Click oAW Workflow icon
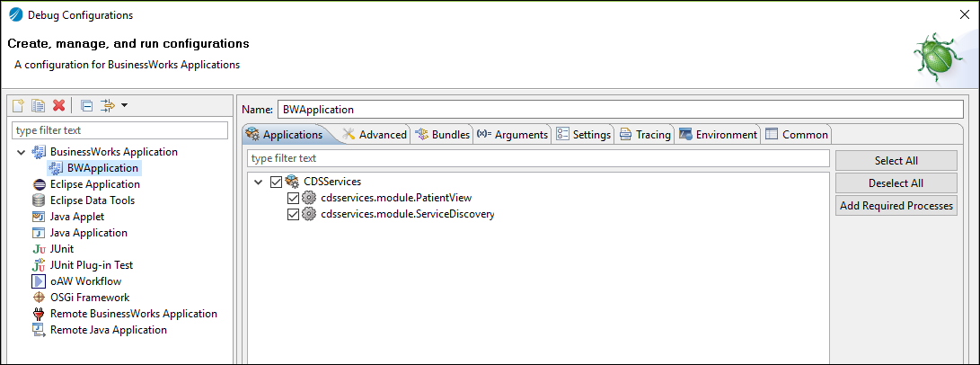 point(39,281)
